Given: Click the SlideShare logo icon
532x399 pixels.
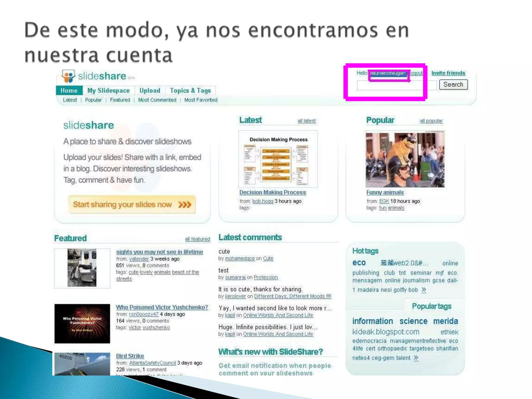Looking at the screenshot, I should click(69, 76).
